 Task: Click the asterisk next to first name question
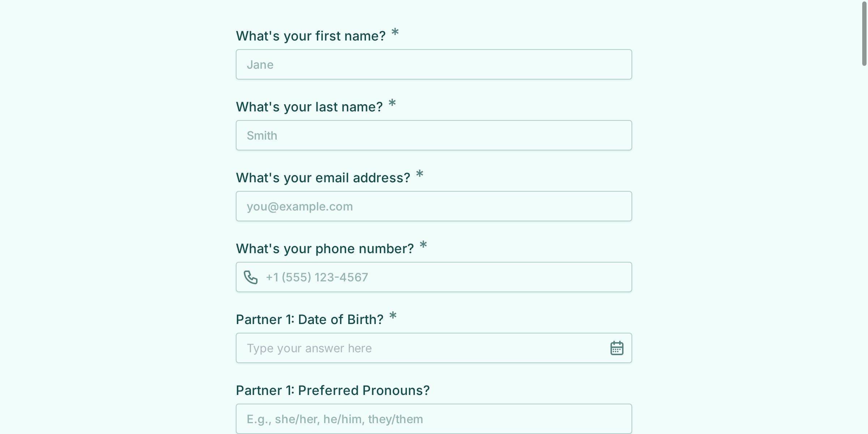coord(395,34)
